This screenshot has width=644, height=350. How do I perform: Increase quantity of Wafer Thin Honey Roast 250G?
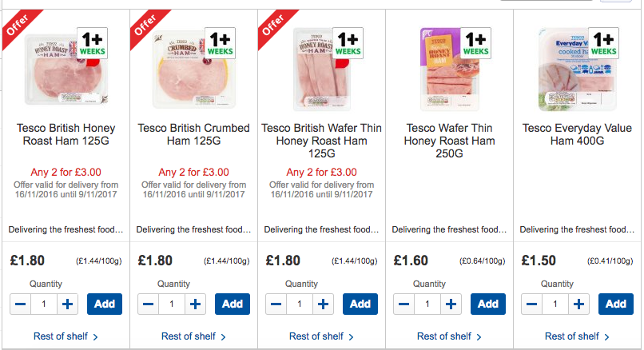451,304
